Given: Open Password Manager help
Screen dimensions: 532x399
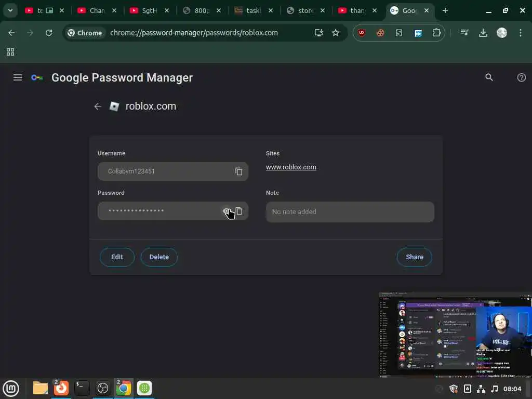Looking at the screenshot, I should [521, 78].
